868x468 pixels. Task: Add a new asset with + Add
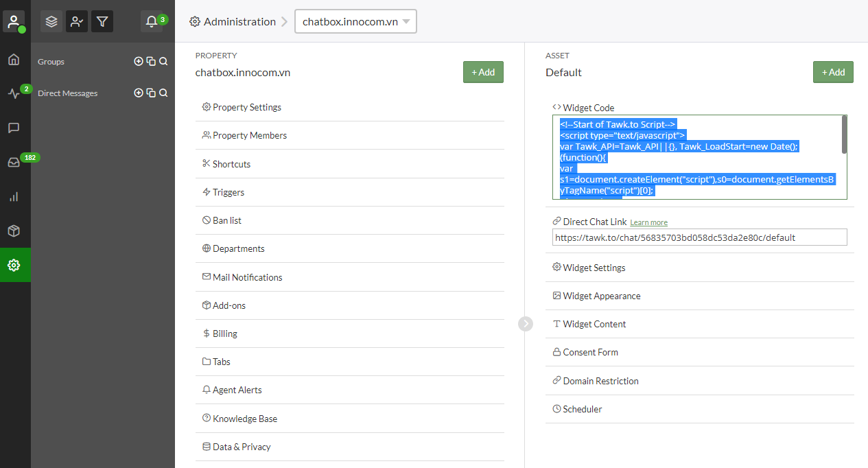(x=833, y=72)
